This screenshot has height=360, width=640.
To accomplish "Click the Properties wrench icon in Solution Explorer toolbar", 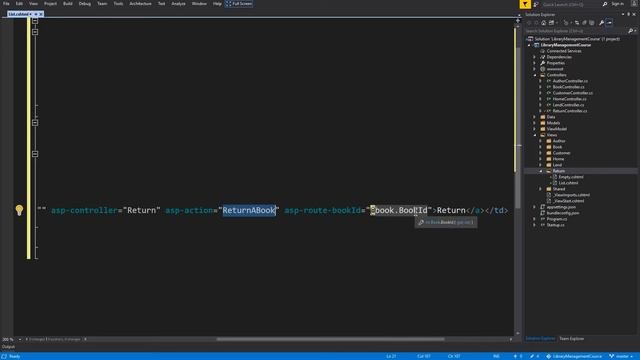I will [601, 23].
